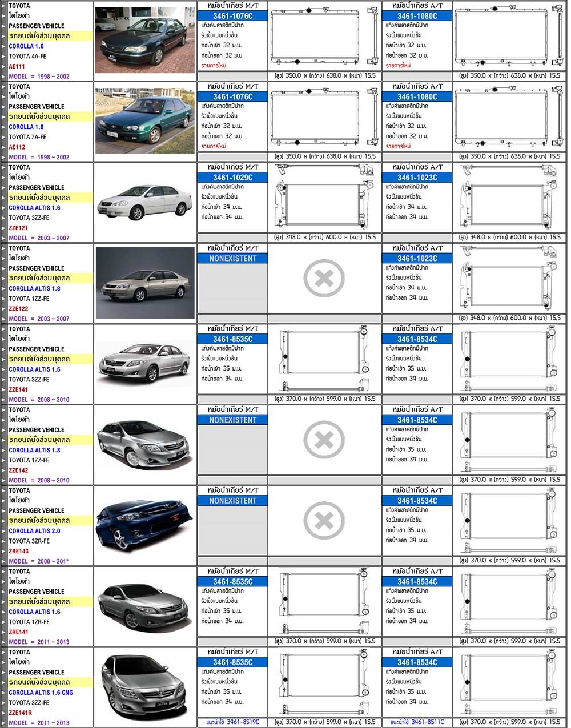
Task: Select M/T part 3461-8535C in ZZE141R row
Action: coord(233,662)
